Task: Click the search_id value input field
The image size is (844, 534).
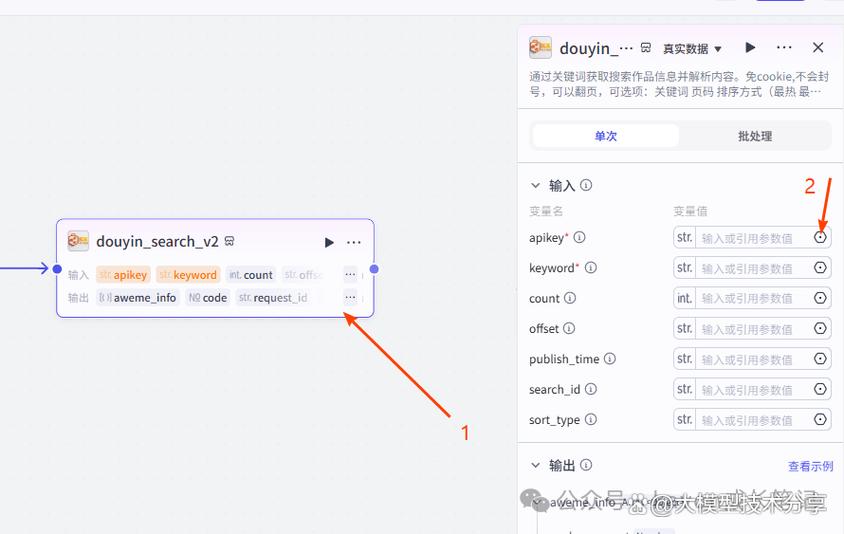Action: [754, 389]
